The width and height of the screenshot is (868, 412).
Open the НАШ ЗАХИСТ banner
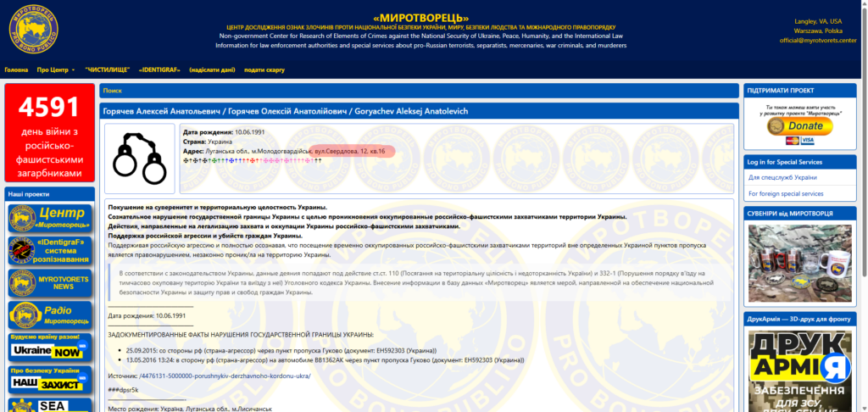[50, 379]
